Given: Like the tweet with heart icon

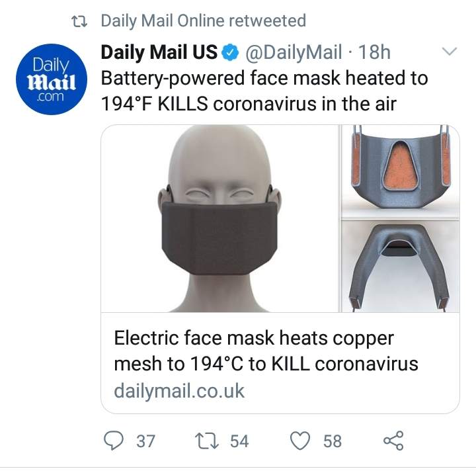Looking at the screenshot, I should click(300, 441).
